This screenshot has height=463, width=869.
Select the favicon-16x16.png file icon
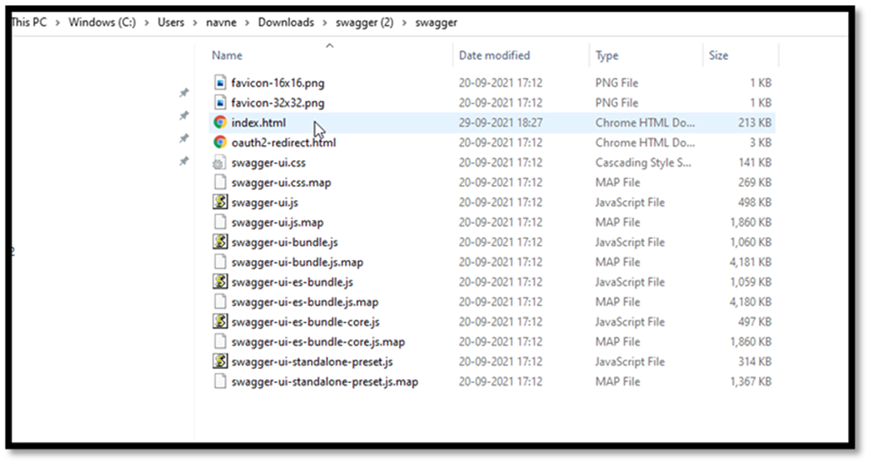(220, 82)
